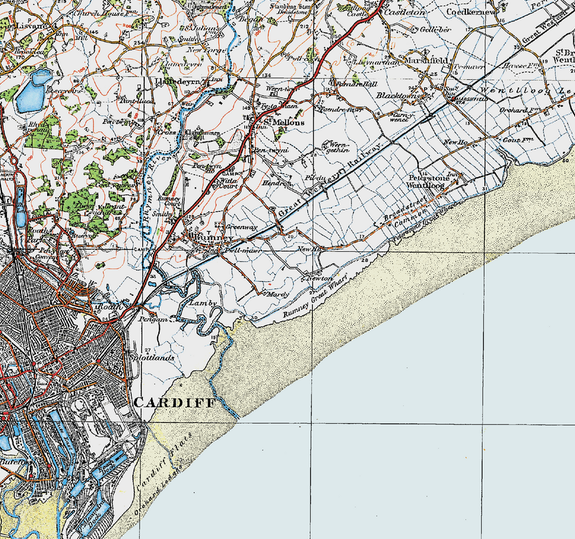Select the Pengam label
This screenshot has height=539, width=575.
[153, 319]
